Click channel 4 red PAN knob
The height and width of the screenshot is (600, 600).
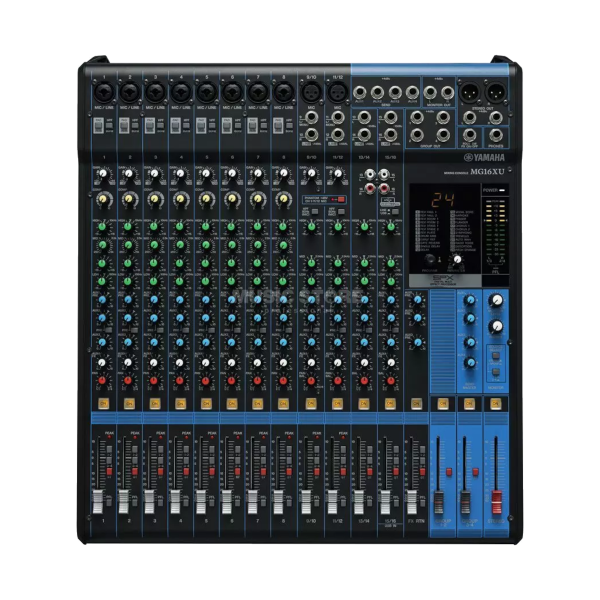coord(179,381)
